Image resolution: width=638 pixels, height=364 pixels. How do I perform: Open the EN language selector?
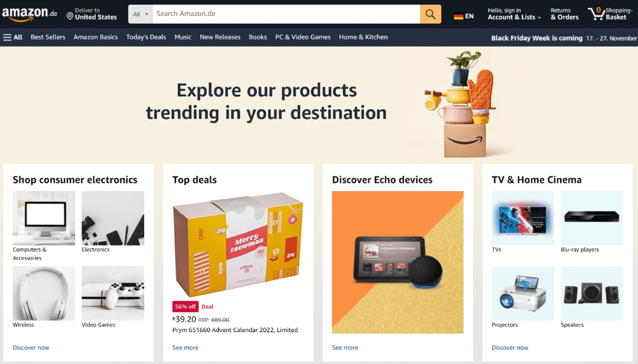469,17
